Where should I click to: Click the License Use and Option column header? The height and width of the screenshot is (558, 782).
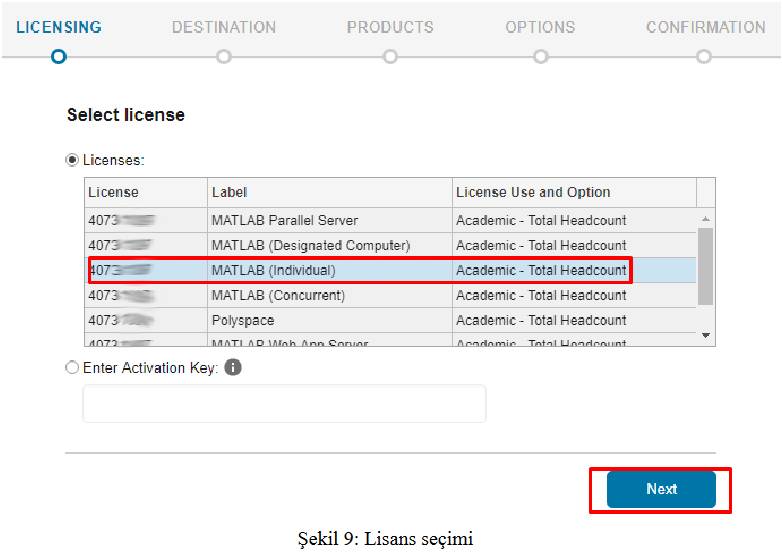[575, 192]
